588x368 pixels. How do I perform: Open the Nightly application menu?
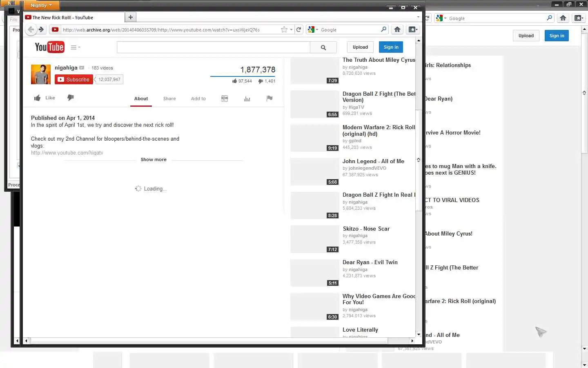click(x=41, y=5)
